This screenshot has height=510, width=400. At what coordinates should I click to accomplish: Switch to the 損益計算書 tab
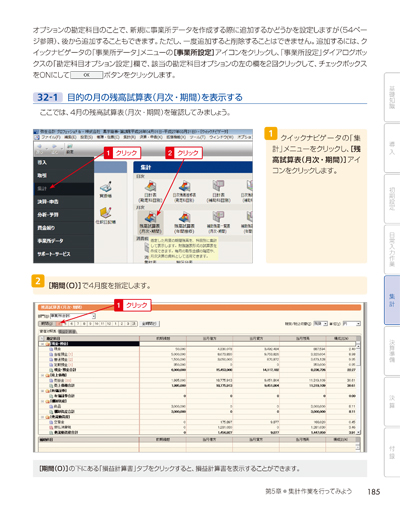coord(68,331)
